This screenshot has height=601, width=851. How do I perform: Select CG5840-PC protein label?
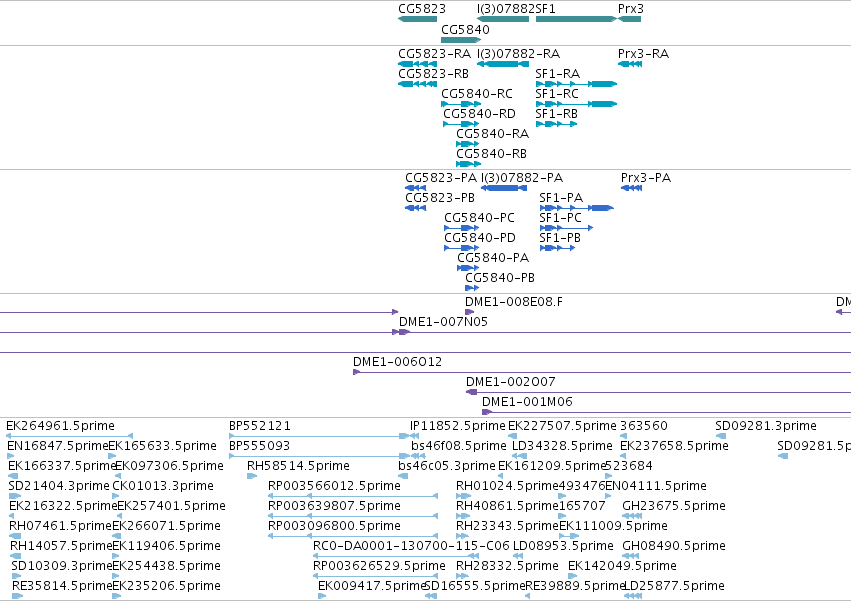pyautogui.click(x=479, y=218)
